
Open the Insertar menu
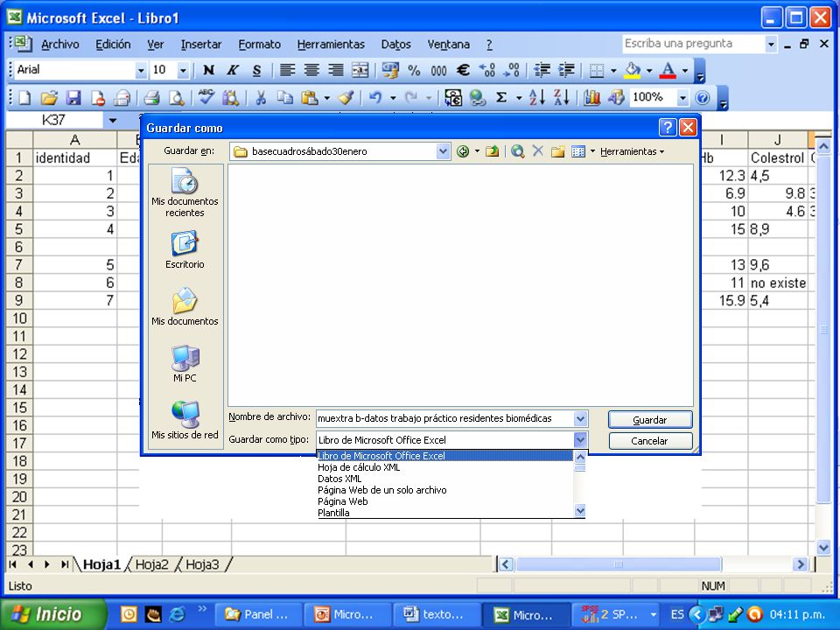tap(201, 45)
